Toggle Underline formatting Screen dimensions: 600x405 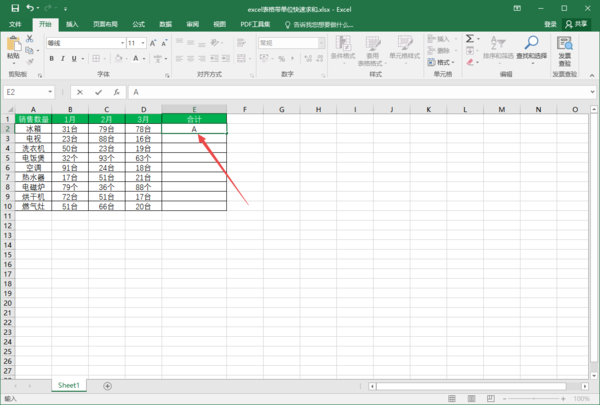[x=73, y=58]
